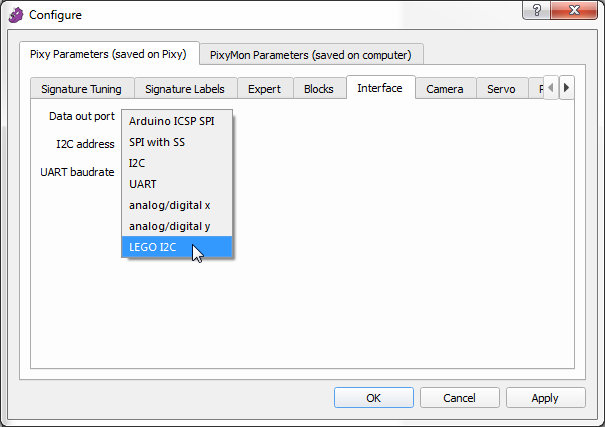The height and width of the screenshot is (427, 605).
Task: Click Cancel to discard changes
Action: pos(458,398)
